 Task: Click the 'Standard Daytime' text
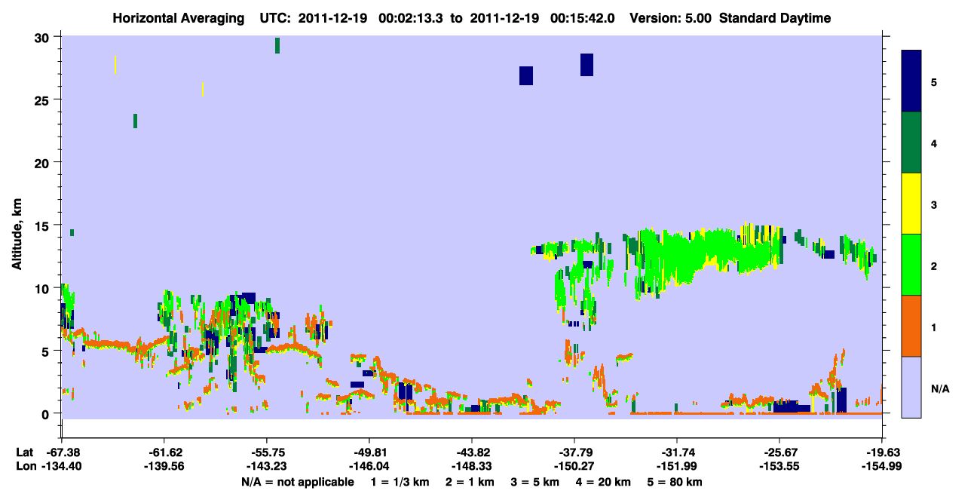tap(775, 18)
